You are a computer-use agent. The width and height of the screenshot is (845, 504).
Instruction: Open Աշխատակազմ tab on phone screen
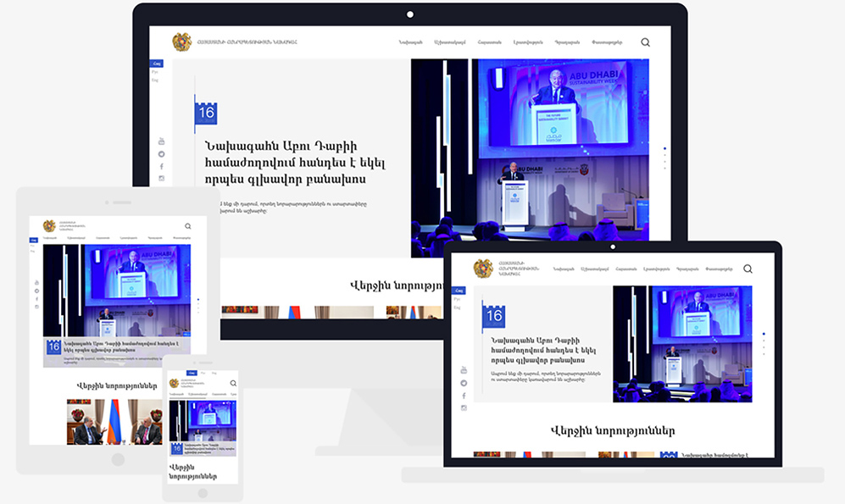(197, 394)
